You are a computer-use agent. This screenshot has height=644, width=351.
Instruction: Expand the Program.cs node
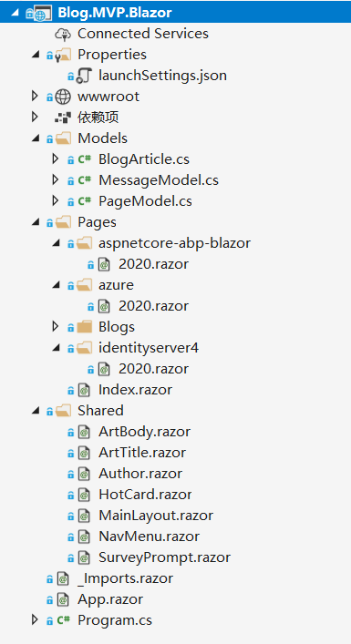[35, 619]
